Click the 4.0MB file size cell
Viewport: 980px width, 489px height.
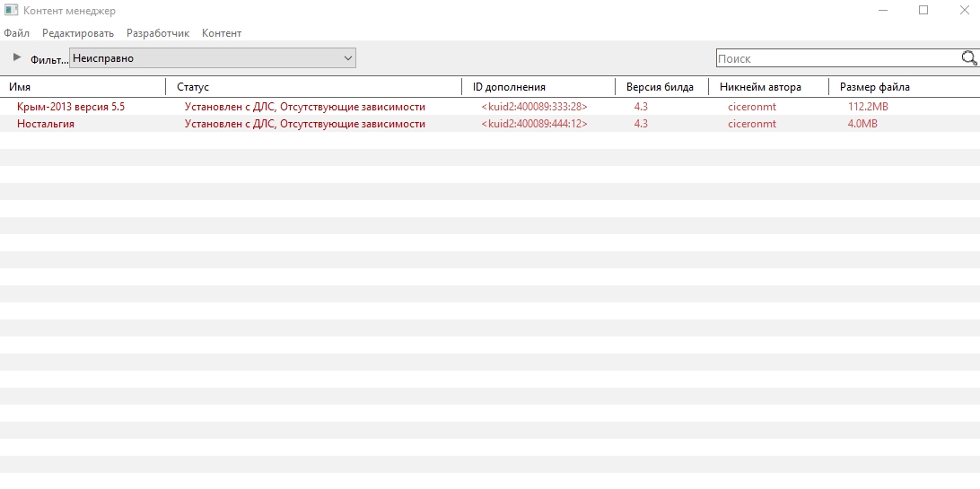click(x=862, y=124)
